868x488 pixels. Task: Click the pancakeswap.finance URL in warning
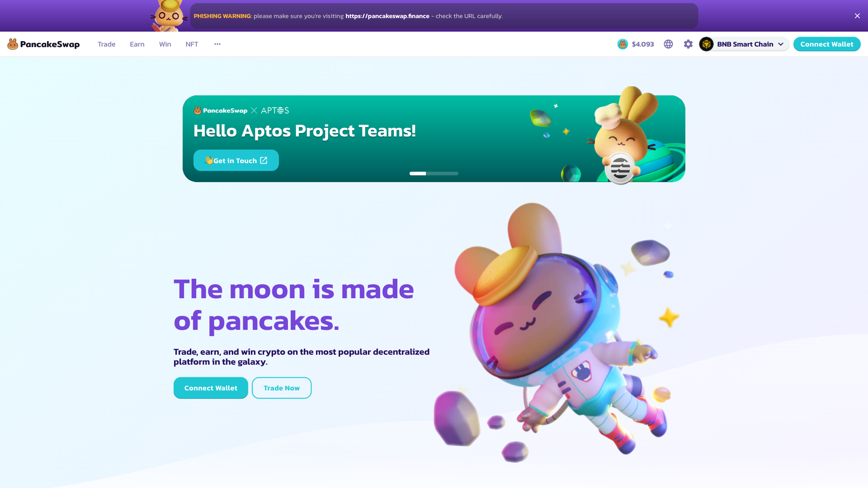click(x=387, y=16)
